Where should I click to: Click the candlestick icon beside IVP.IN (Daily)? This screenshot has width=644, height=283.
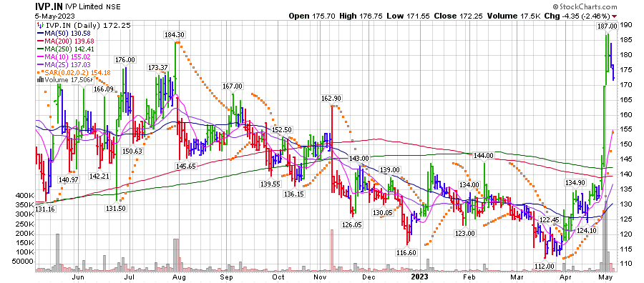(39, 26)
